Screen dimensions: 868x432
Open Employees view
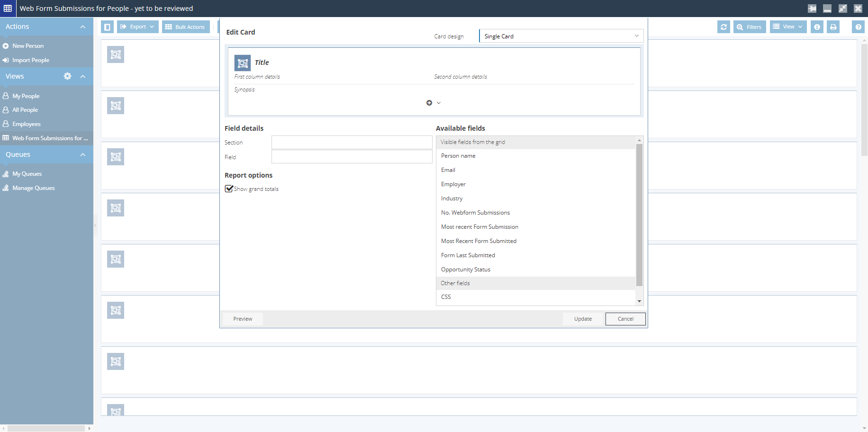(27, 124)
